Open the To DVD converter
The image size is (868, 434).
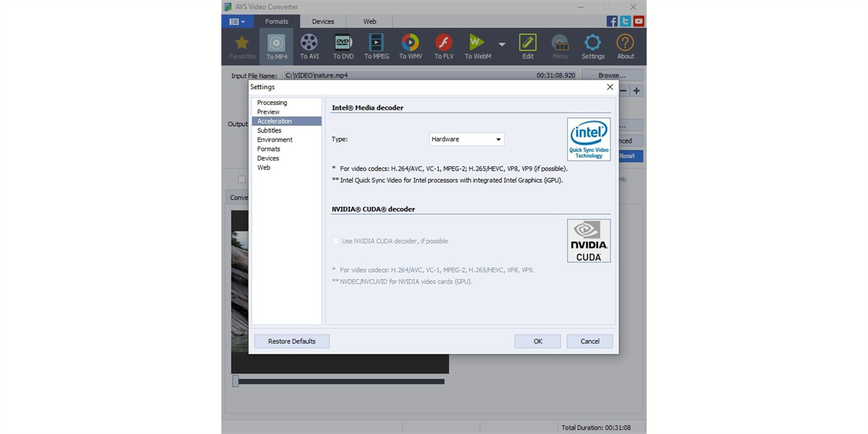342,46
